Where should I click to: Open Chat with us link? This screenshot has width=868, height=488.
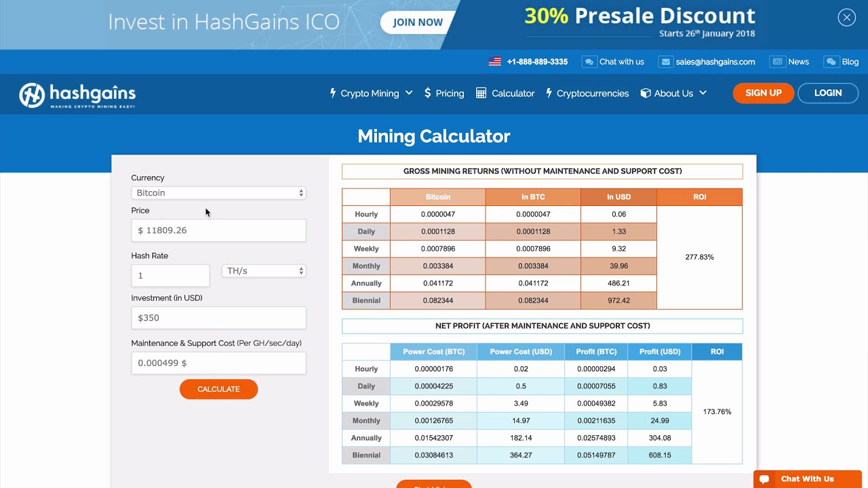(x=622, y=62)
